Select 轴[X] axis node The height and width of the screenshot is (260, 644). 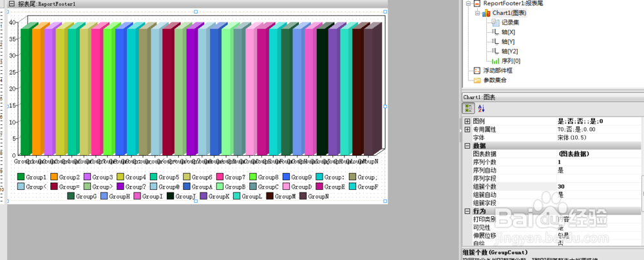pyautogui.click(x=509, y=32)
